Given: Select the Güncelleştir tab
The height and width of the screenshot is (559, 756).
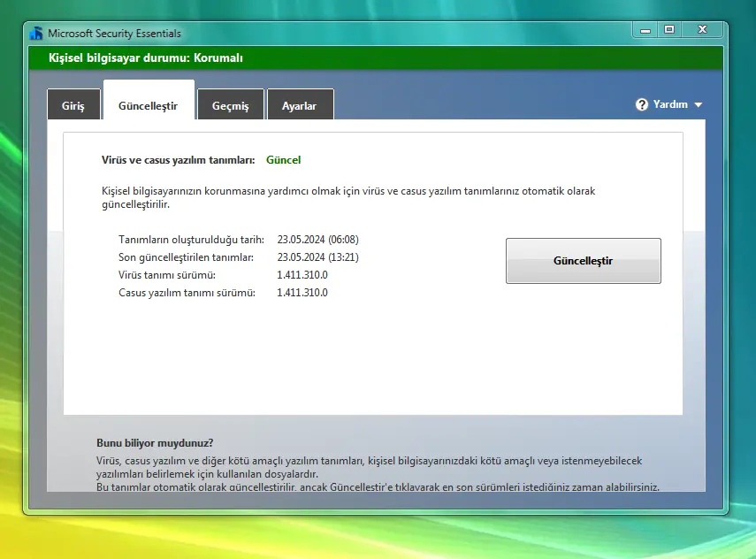Looking at the screenshot, I should coord(149,100).
